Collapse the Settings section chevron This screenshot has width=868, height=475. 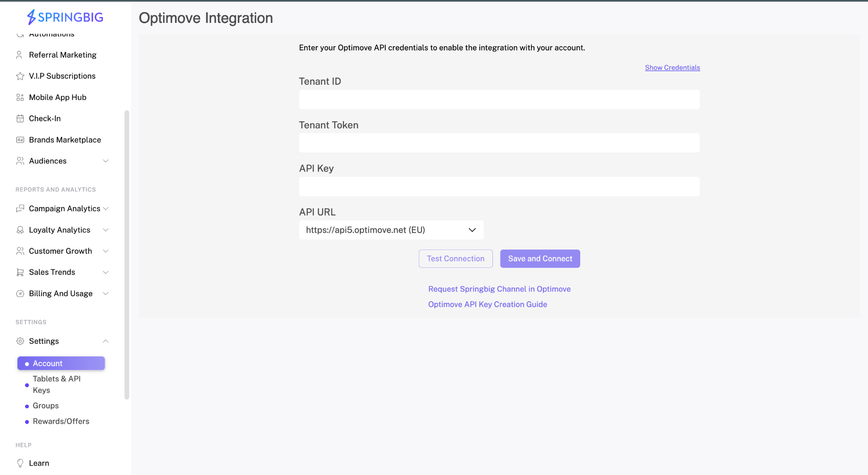click(x=106, y=341)
